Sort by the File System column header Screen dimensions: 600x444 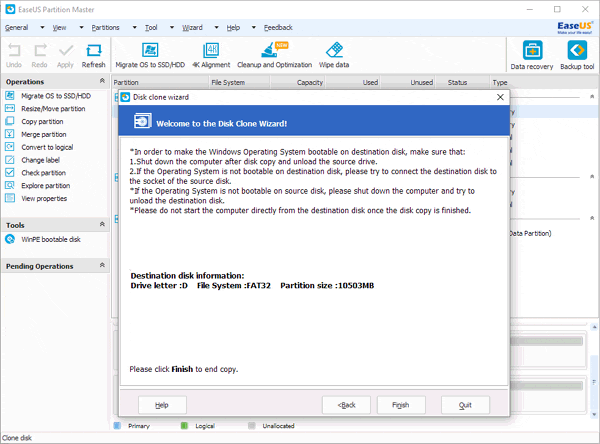240,82
